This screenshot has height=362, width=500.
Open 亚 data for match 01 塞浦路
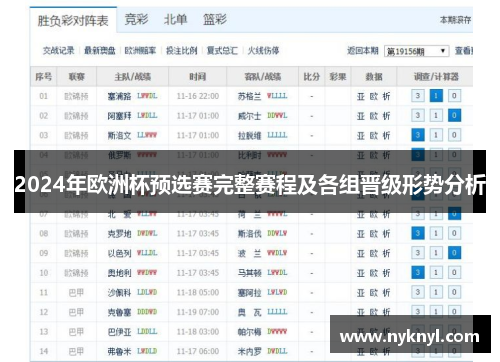(x=361, y=96)
